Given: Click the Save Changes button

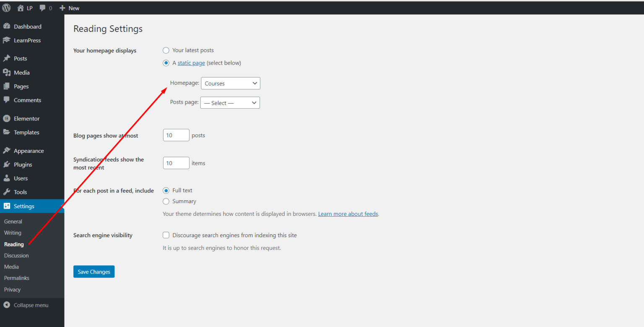Looking at the screenshot, I should coord(94,272).
